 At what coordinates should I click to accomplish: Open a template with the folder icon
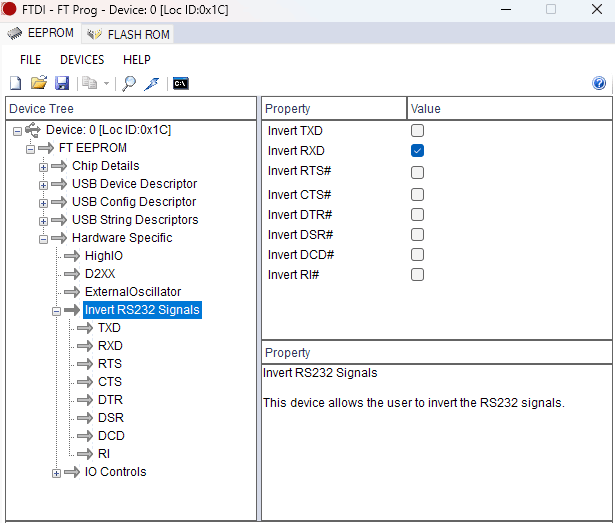point(39,83)
